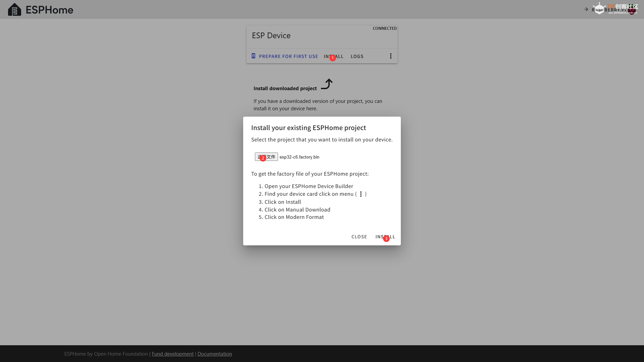Click step 'Click on Modern Format'
The height and width of the screenshot is (362, 644).
pyautogui.click(x=294, y=217)
